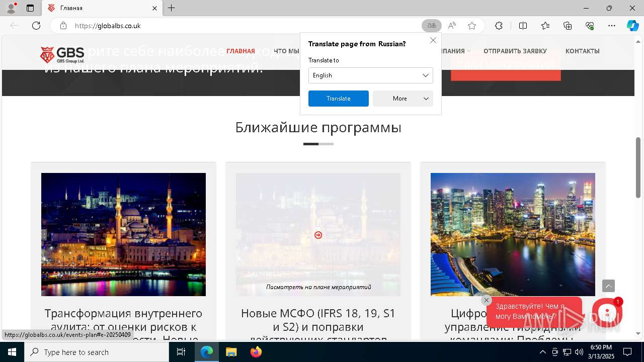Click the taskbar search box

pyautogui.click(x=97, y=352)
